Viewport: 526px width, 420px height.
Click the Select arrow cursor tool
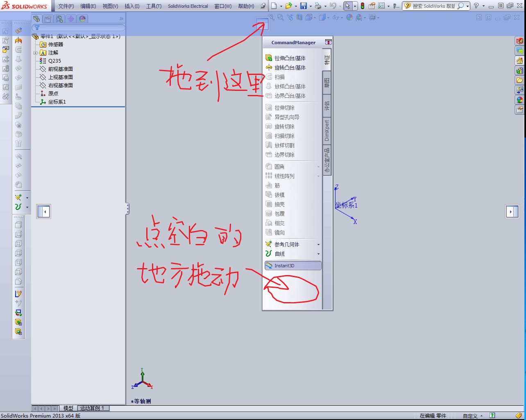click(x=347, y=6)
